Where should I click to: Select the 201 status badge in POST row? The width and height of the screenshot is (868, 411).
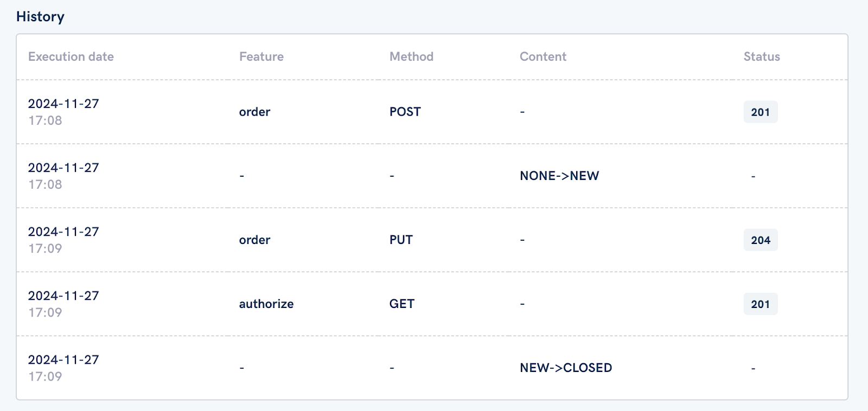[761, 112]
